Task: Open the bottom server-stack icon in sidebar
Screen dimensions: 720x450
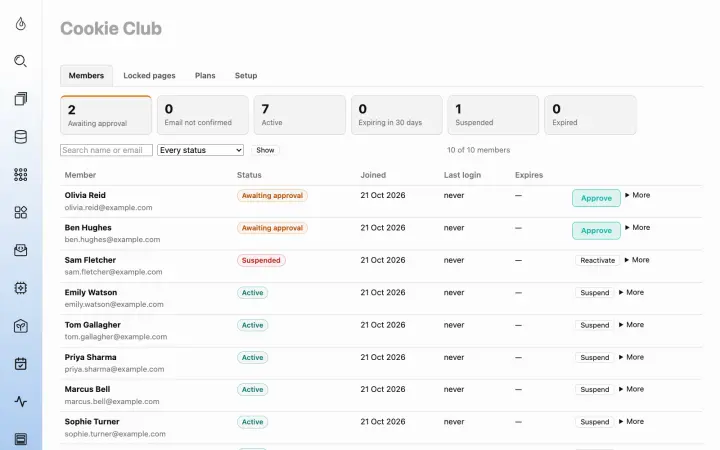Action: [x=21, y=439]
